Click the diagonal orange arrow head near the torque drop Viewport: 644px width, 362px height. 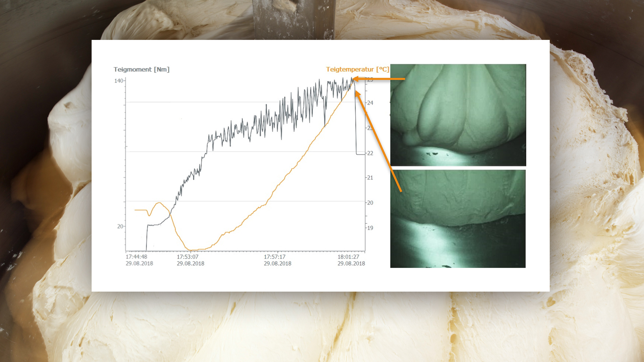[x=358, y=94]
